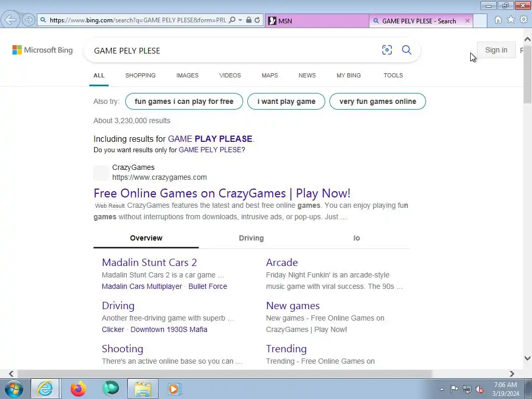Click the vertical scrollbar up arrow
Viewport: 532px width, 399px height.
pyautogui.click(x=527, y=39)
